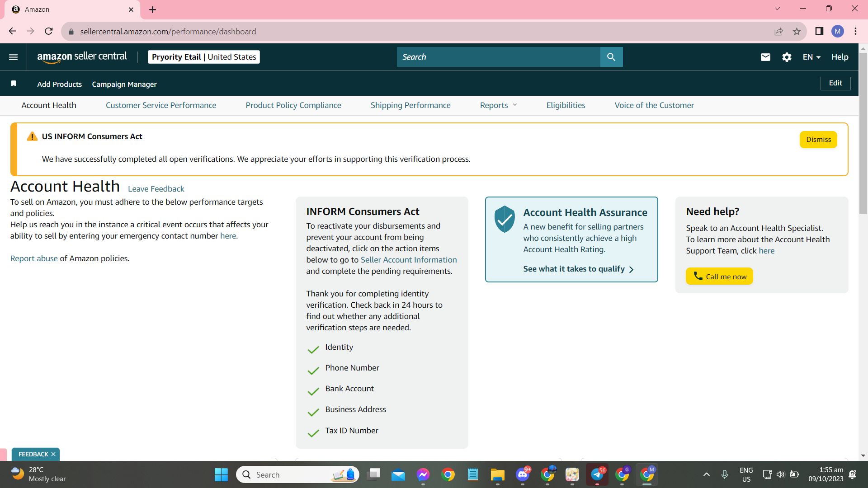Click the Account Health Assurance heading

coord(585,212)
